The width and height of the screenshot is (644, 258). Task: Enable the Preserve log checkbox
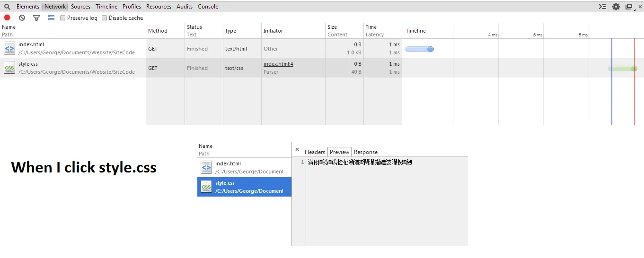click(x=62, y=18)
